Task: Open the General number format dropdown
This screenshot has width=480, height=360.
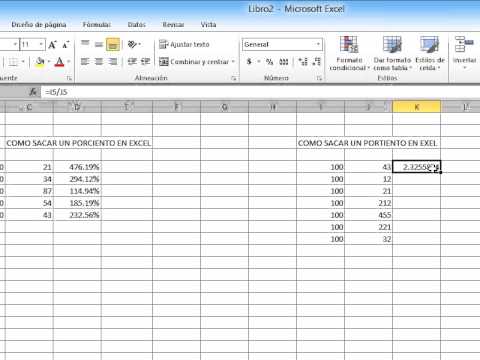Action: pos(282,44)
